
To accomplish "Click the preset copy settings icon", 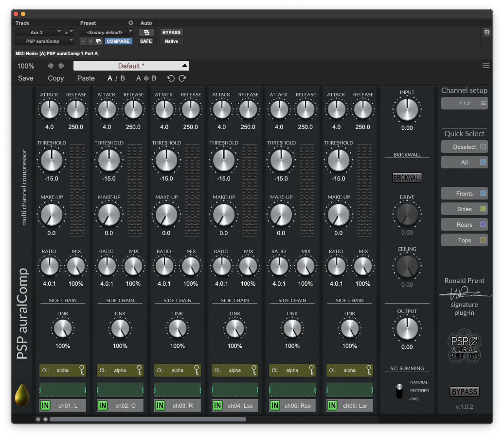I will pyautogui.click(x=99, y=41).
